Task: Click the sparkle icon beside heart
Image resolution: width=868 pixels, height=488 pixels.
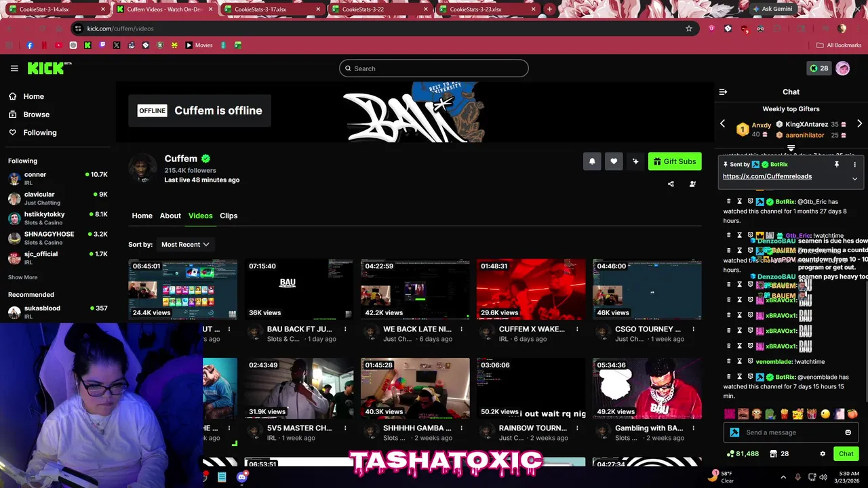Action: (x=635, y=161)
